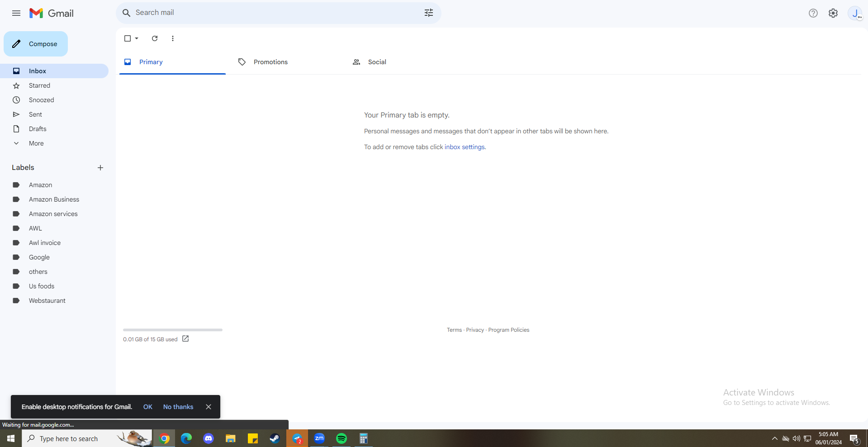Screen dimensions: 868x447
Task: Open the select dropdown arrow
Action: [137, 38]
